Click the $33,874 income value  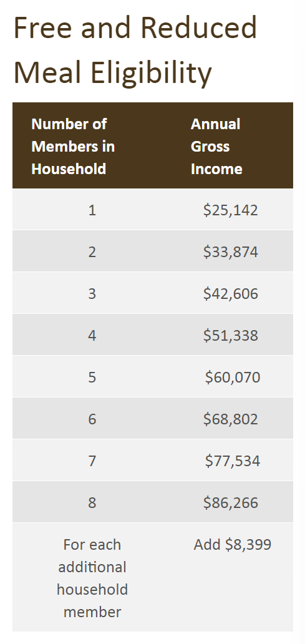click(x=231, y=251)
